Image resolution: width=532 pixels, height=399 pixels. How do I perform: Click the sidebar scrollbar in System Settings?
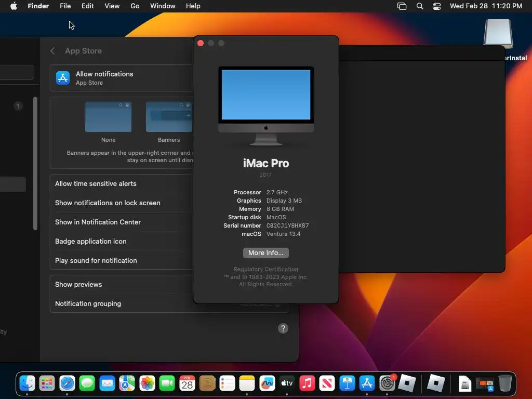[x=35, y=164]
